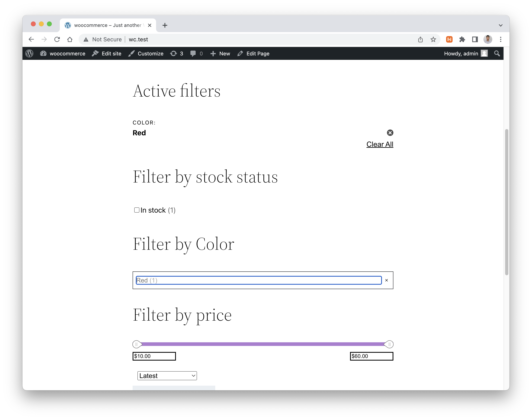Screen dimensions: 532x420
Task: Click the Clear All link
Action: 380,144
